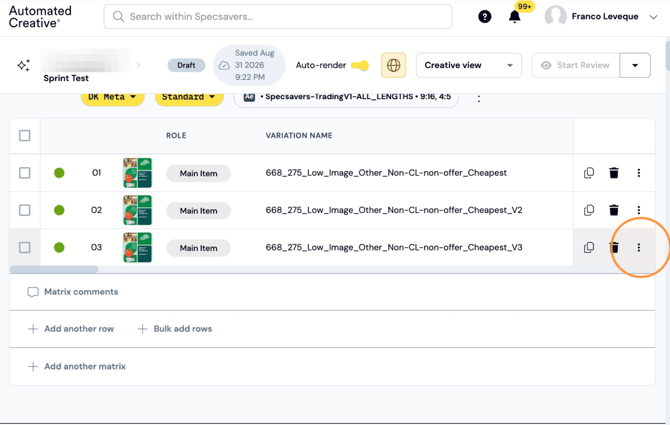Click the Sprint Test title text
This screenshot has width=670, height=425.
pyautogui.click(x=66, y=78)
